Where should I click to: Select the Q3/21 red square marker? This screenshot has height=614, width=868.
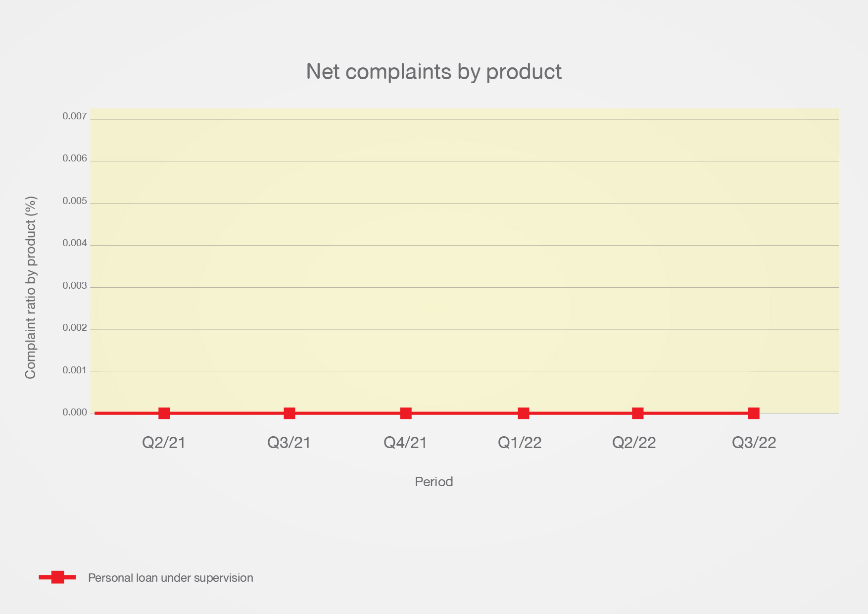tap(289, 413)
